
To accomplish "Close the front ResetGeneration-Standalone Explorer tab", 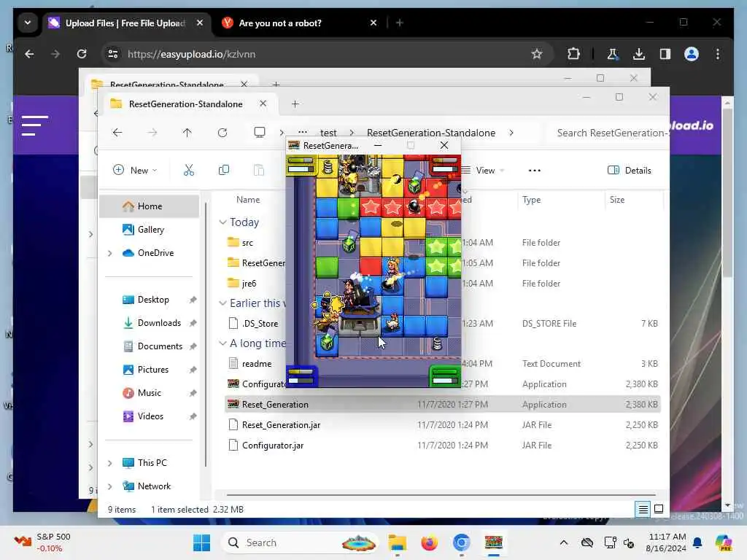I will pyautogui.click(x=263, y=104).
